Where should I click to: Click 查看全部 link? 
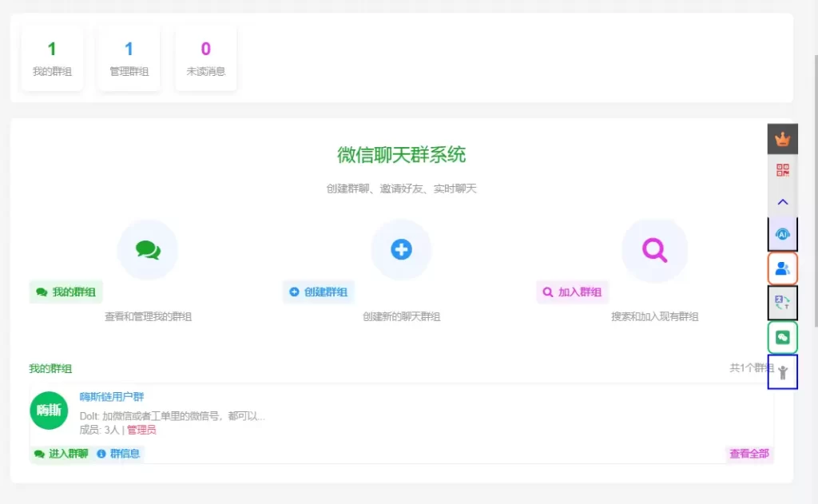point(749,454)
